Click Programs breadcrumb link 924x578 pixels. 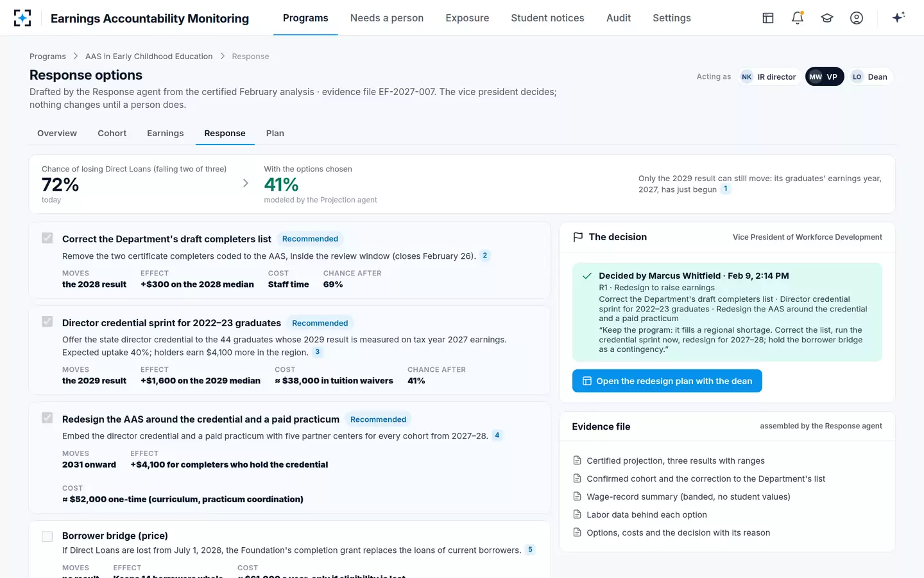(47, 57)
